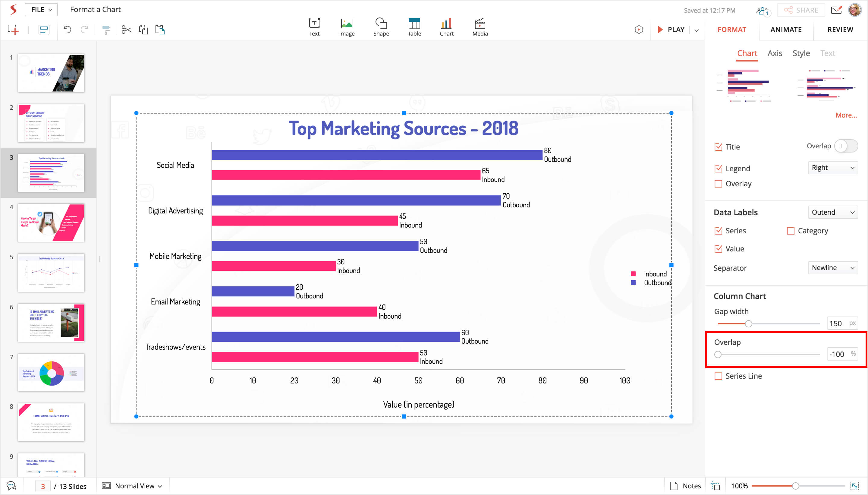Expand the Separator Newline dropdown
The image size is (868, 495).
point(832,268)
